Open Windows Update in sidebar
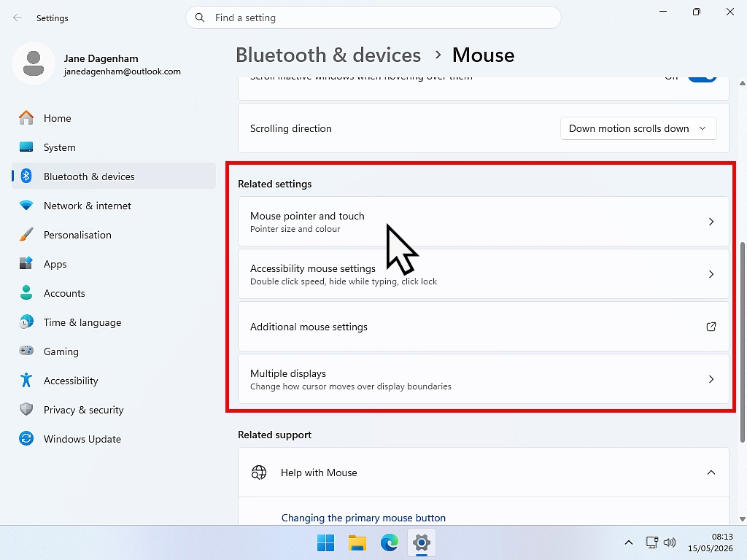This screenshot has width=747, height=560. (x=113, y=438)
